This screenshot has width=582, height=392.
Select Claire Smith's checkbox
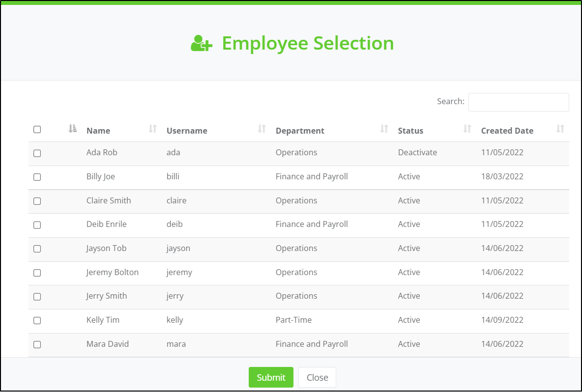(37, 201)
